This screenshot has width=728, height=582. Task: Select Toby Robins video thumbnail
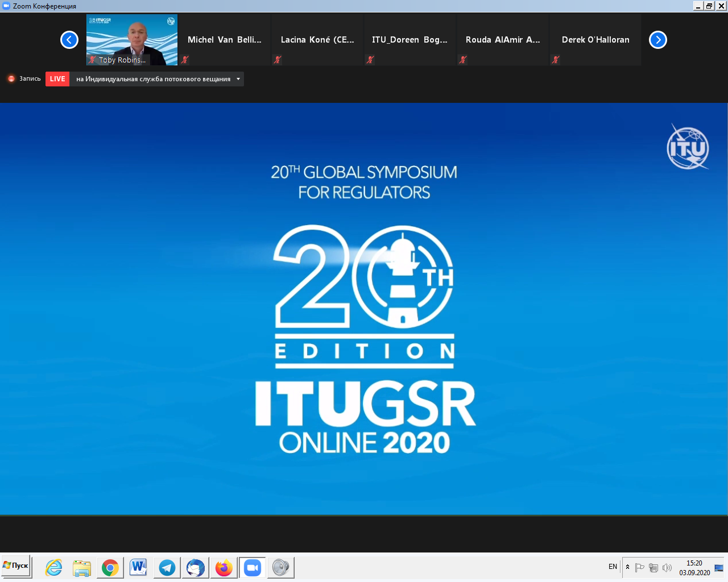point(132,40)
